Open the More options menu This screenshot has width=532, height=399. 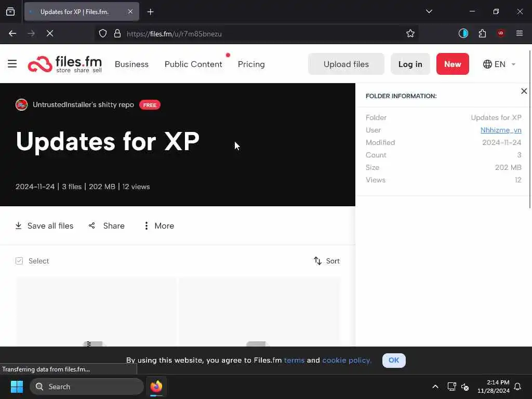(159, 226)
